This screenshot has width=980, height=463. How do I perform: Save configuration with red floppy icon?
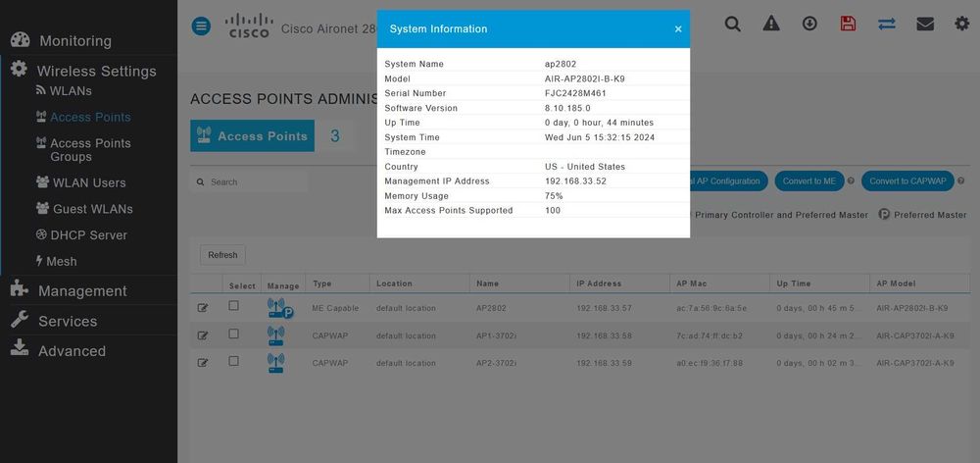[848, 24]
